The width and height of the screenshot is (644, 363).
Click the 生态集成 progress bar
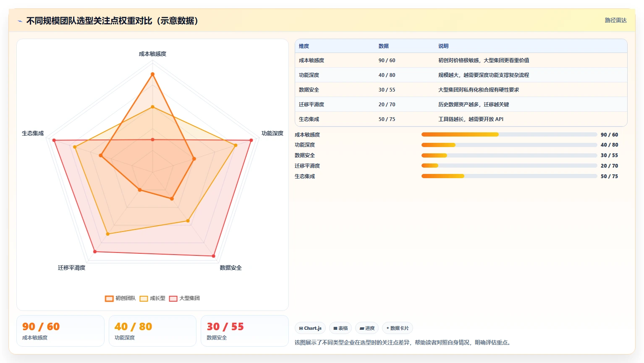coord(509,176)
